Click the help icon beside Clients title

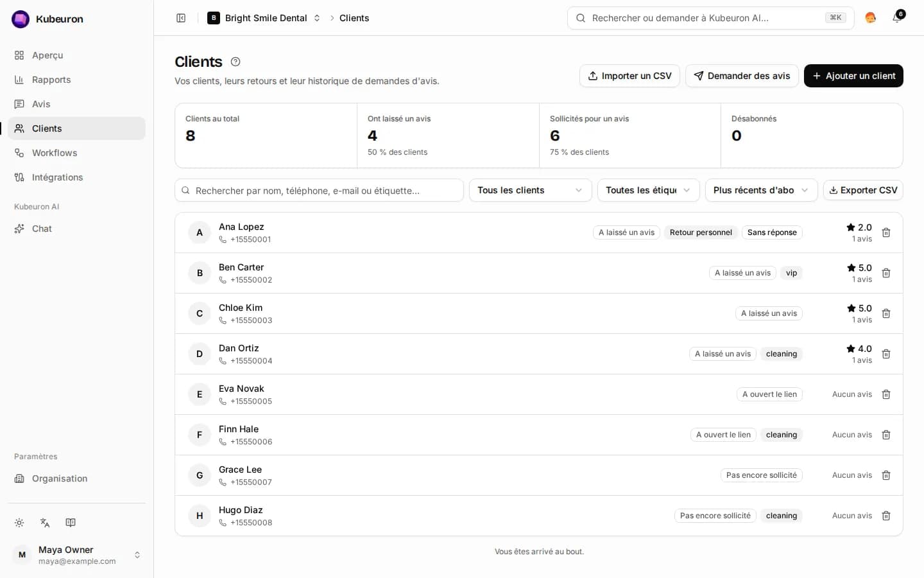click(x=235, y=62)
